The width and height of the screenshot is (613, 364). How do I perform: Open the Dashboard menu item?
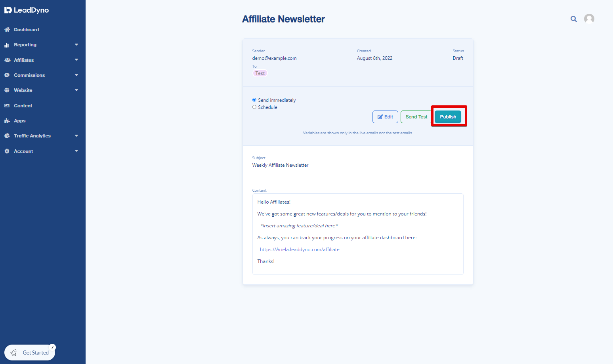[x=43, y=30]
